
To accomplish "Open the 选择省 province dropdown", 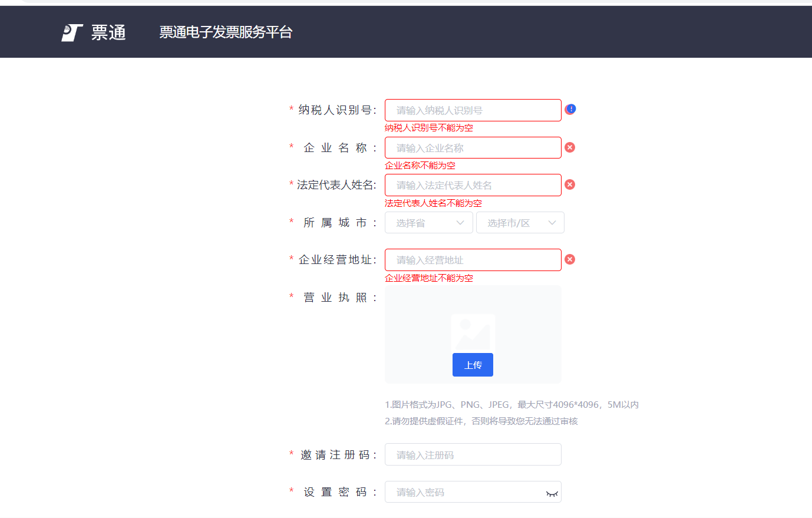I will [429, 223].
